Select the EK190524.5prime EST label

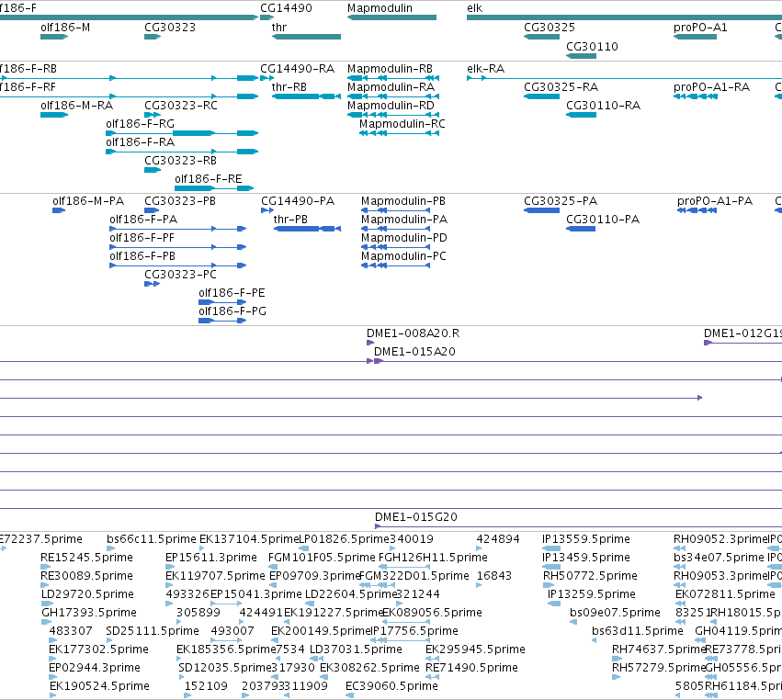pyautogui.click(x=100, y=686)
